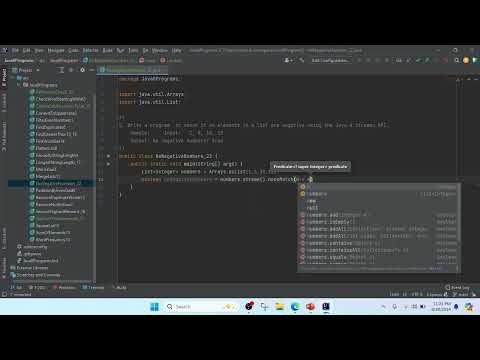Viewport: 480px width, 360px height.
Task: Click the add user account icon in toolbar
Action: [x=288, y=60]
